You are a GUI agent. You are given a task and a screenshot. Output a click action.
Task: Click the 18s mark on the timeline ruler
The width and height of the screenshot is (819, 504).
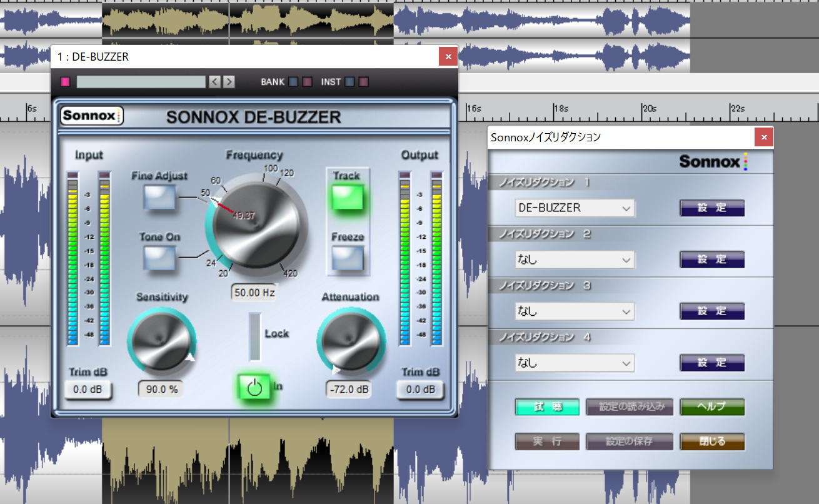pos(563,108)
